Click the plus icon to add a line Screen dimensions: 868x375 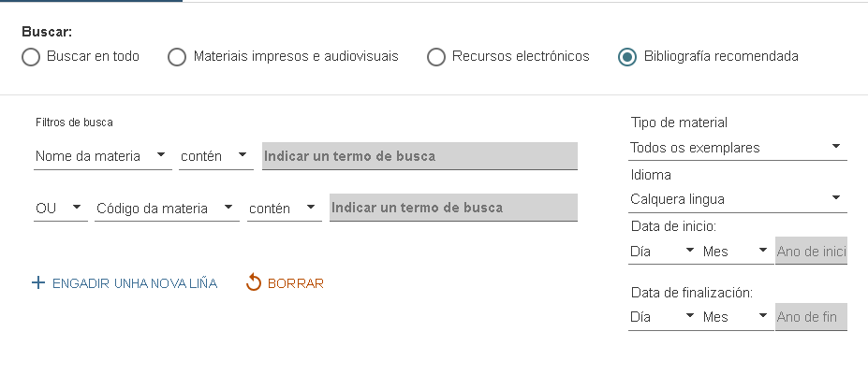tap(38, 283)
